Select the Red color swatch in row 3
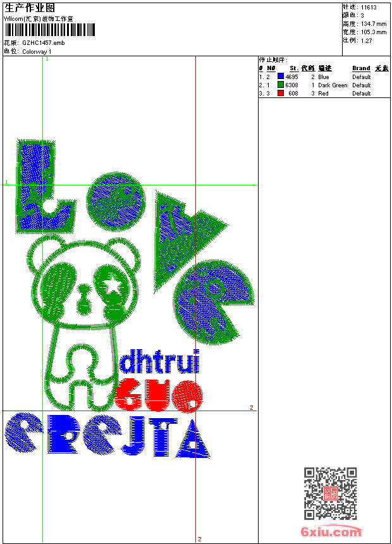This screenshot has width=392, height=544. pos(281,93)
